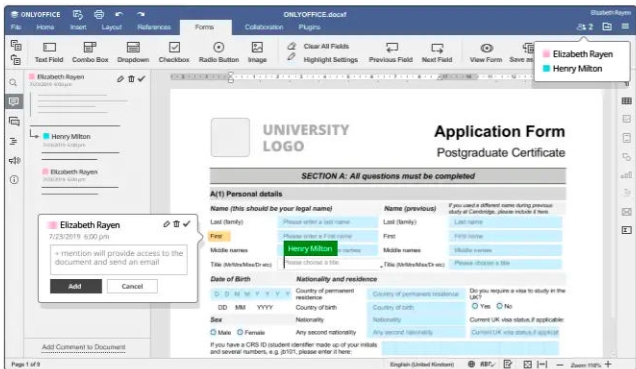Insert a Dropdown form field

[133, 53]
